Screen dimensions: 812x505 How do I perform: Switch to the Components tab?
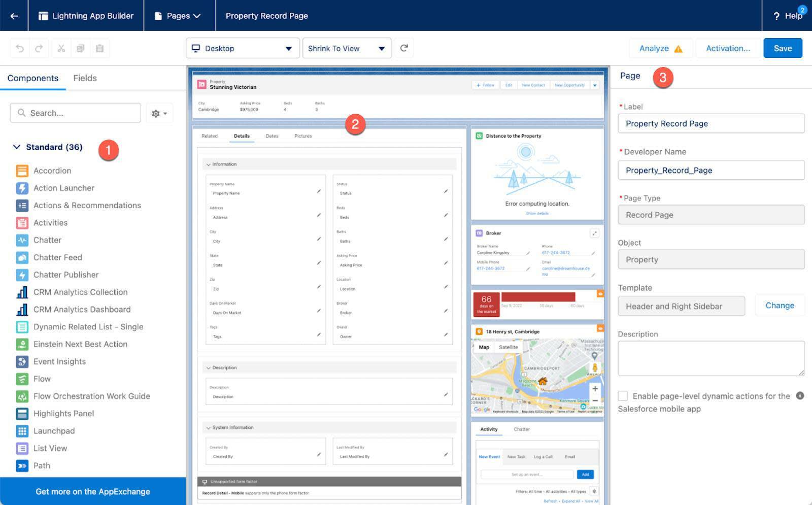point(33,78)
